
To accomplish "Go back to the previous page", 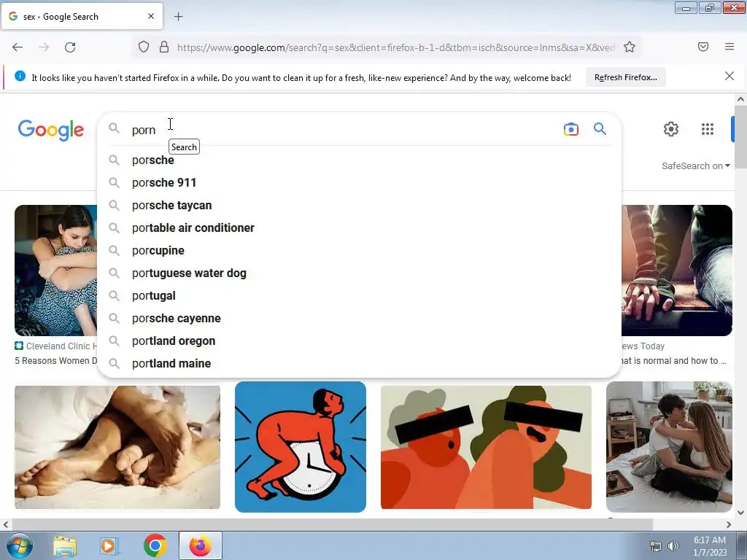I will (18, 47).
